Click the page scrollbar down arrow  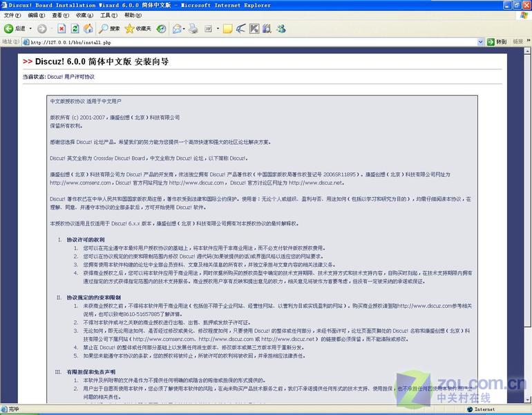[x=527, y=399]
